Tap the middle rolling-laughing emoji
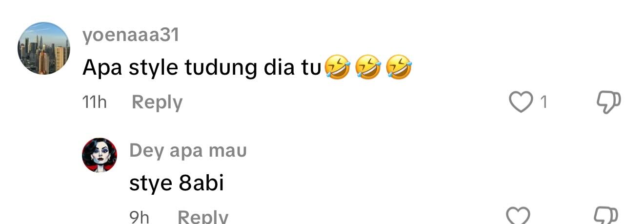 coord(368,67)
